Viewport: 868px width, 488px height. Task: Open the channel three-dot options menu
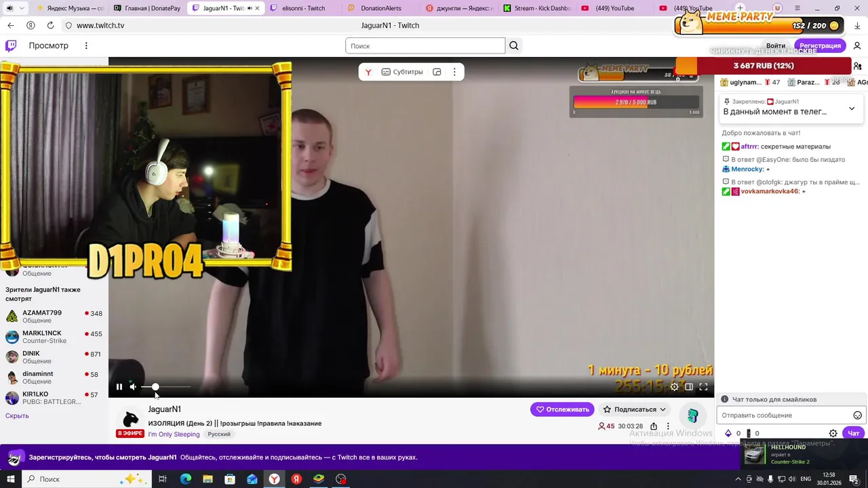668,426
